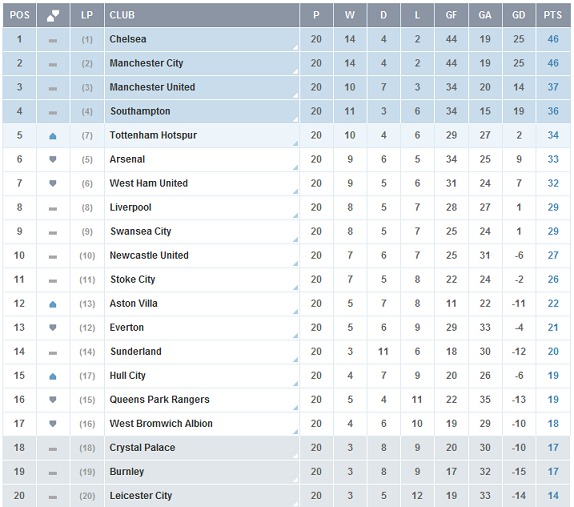Open West Bromwich Albion club link
The height and width of the screenshot is (507, 574).
click(161, 424)
